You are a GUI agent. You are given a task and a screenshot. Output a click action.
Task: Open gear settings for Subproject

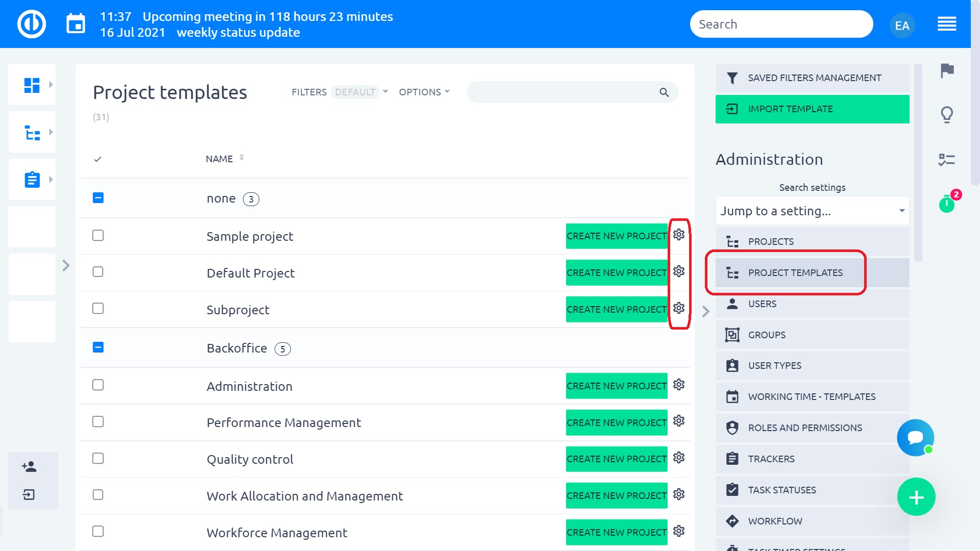(x=679, y=308)
